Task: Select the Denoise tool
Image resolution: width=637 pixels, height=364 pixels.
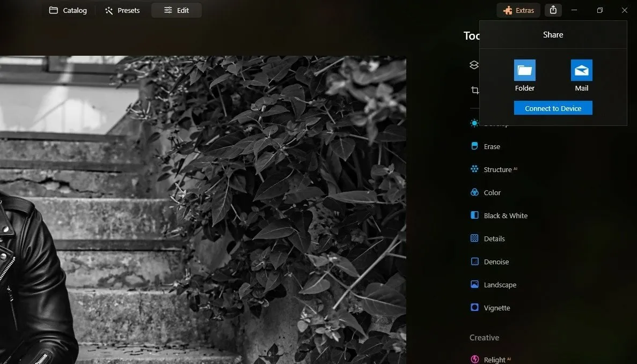Action: [x=496, y=262]
